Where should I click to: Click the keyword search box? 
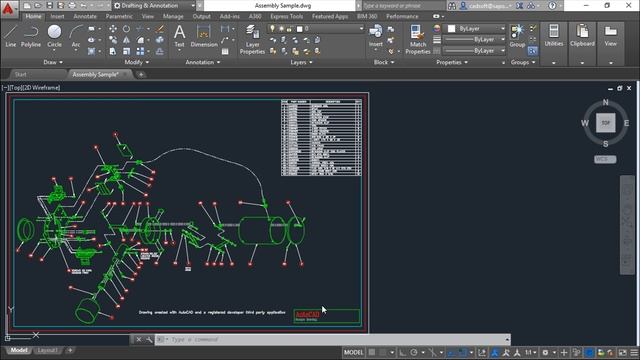point(403,6)
